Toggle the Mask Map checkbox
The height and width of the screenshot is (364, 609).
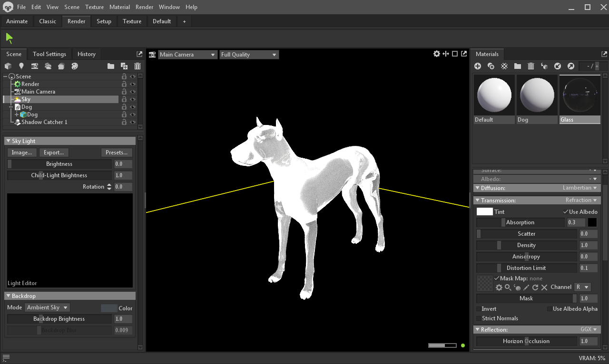pos(497,278)
